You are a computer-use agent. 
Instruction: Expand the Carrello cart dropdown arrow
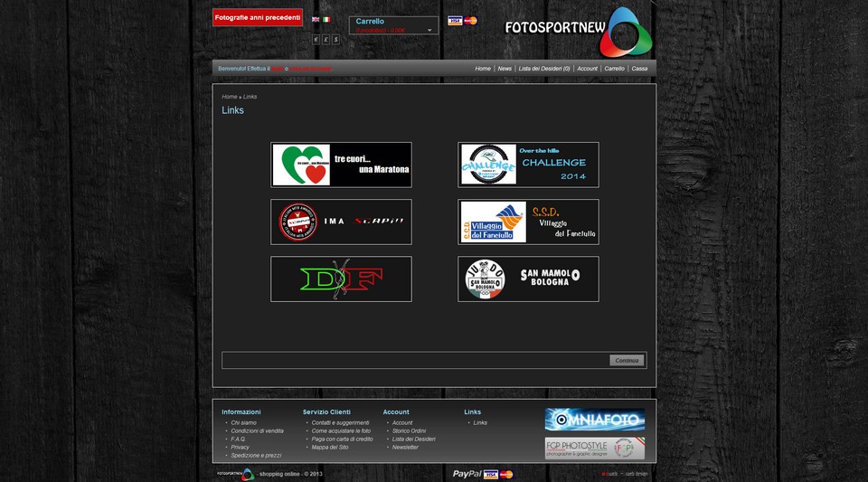click(x=429, y=31)
